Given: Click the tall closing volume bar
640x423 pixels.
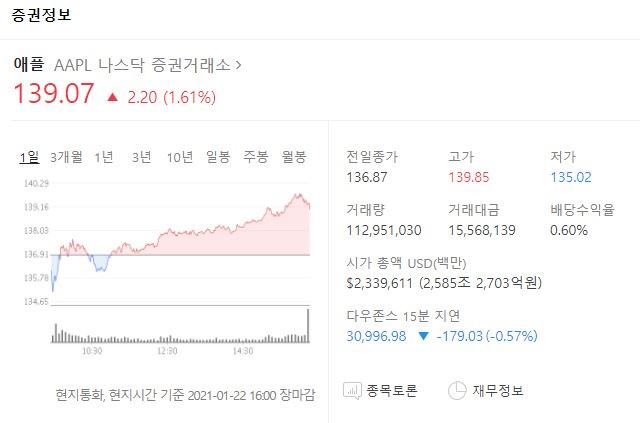Looking at the screenshot, I should pos(308,325).
